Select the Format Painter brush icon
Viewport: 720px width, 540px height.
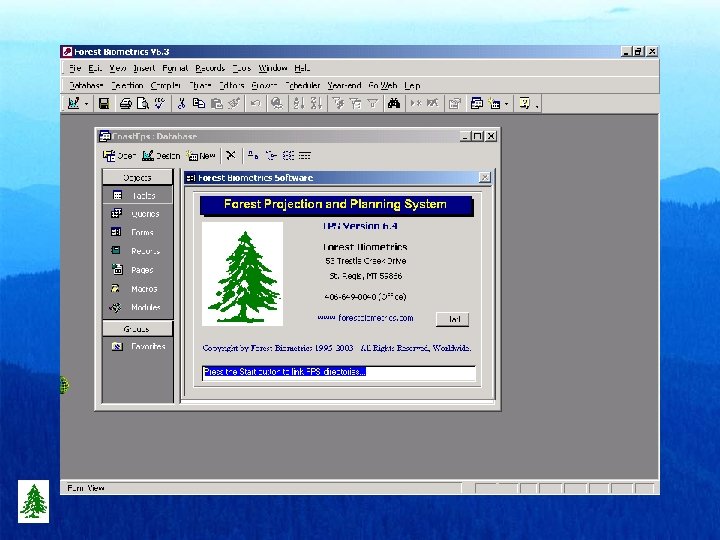coord(234,104)
